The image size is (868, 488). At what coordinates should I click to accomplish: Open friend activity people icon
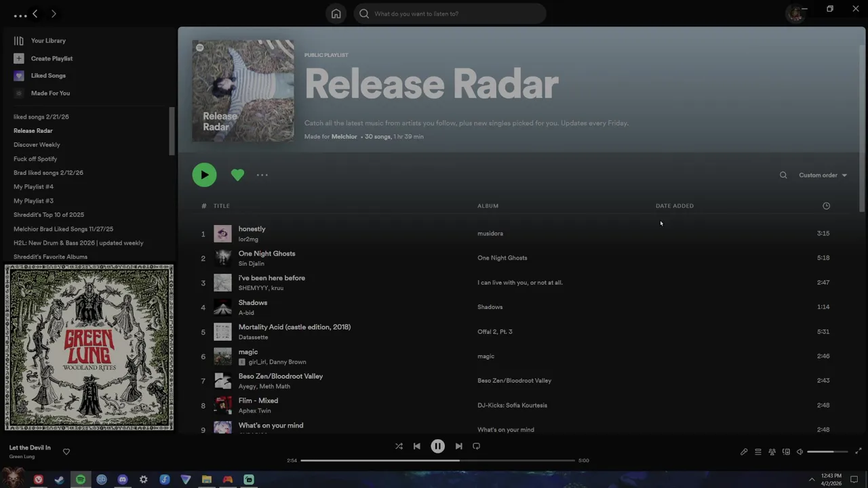pos(772,452)
